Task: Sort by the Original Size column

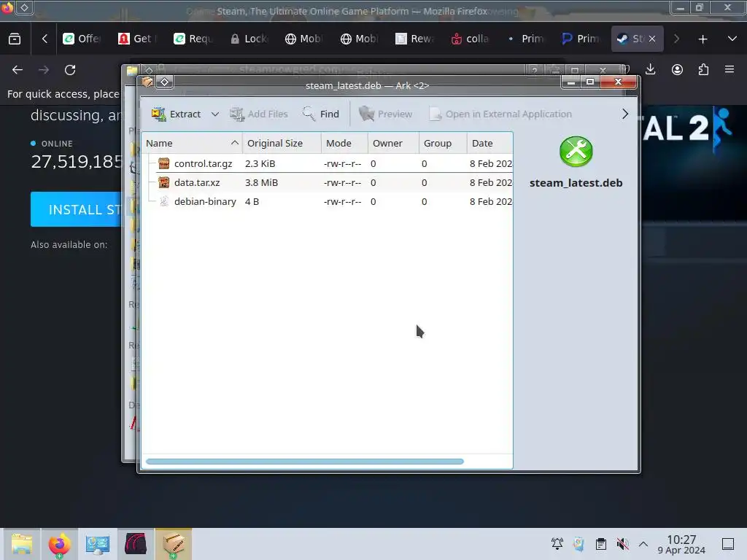Action: [282, 144]
